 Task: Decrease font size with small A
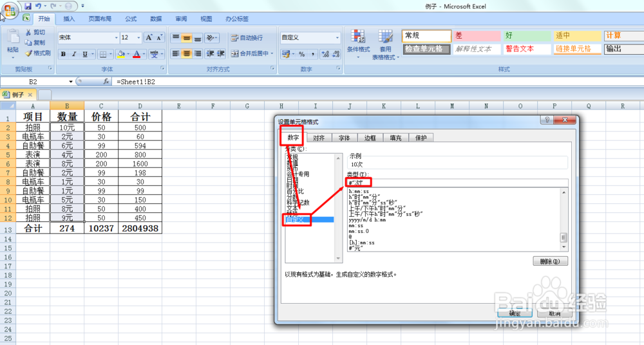(x=159, y=37)
